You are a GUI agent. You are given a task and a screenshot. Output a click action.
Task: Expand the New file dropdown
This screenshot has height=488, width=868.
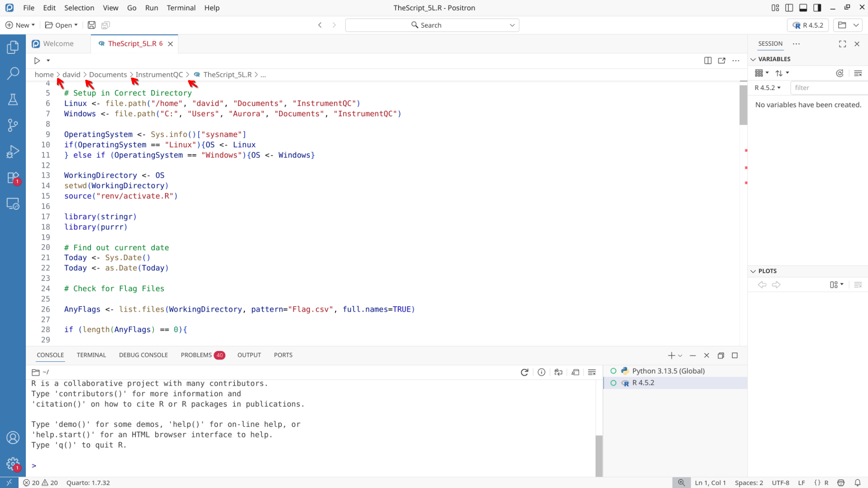[33, 25]
